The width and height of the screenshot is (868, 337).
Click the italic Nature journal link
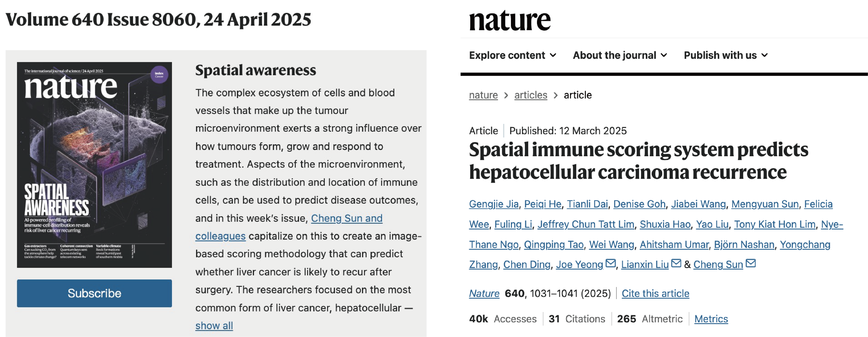tap(484, 293)
